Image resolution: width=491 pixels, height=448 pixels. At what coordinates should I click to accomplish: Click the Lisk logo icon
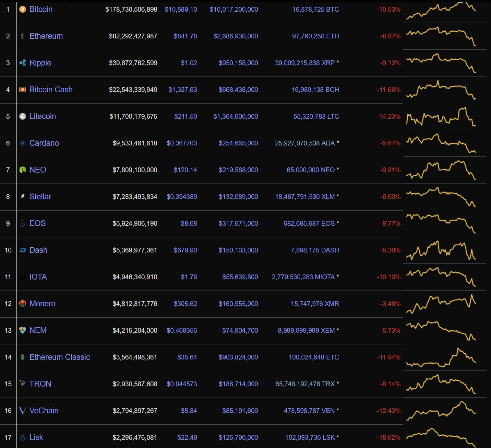pyautogui.click(x=23, y=437)
